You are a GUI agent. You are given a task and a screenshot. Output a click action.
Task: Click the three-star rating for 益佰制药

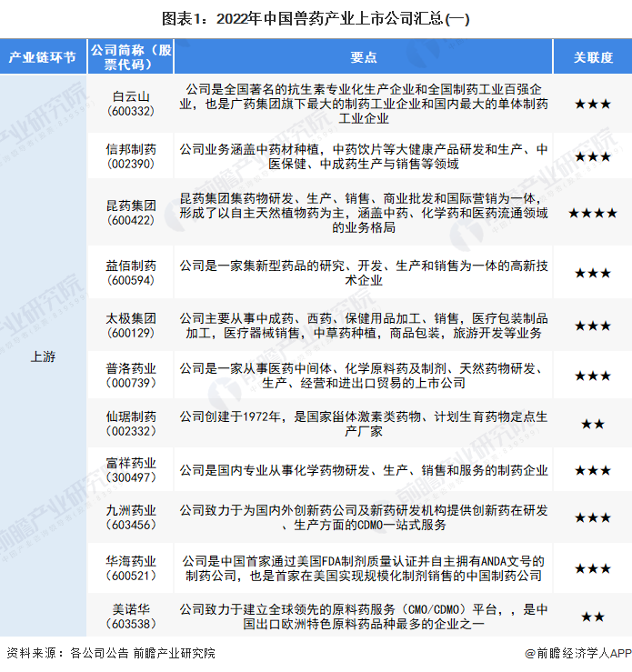593,273
